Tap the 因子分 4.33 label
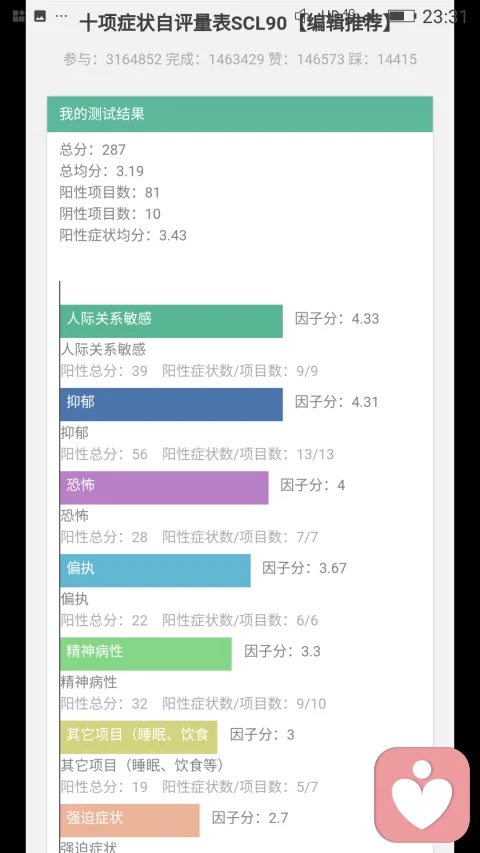The width and height of the screenshot is (480, 853). coord(337,318)
